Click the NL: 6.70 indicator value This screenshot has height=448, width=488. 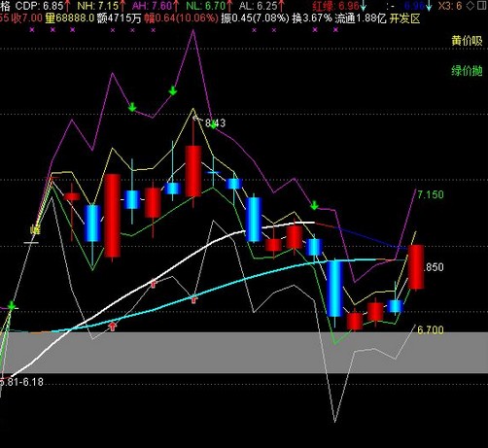206,6
